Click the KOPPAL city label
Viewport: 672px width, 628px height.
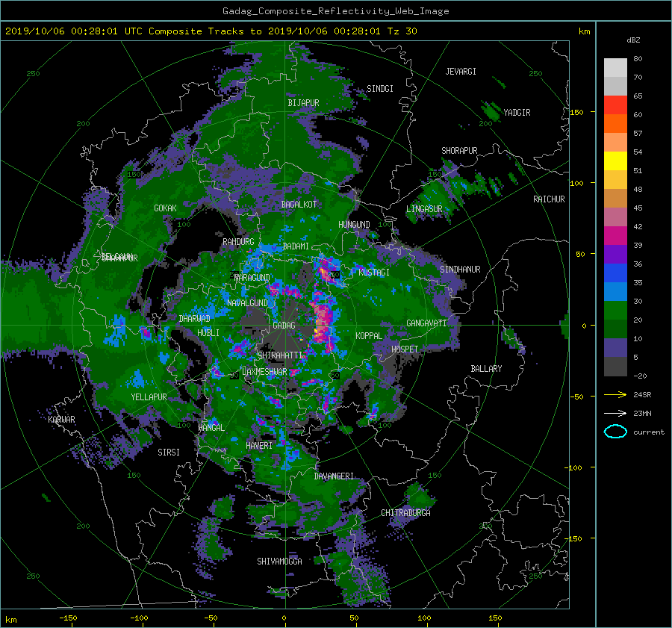pyautogui.click(x=369, y=335)
